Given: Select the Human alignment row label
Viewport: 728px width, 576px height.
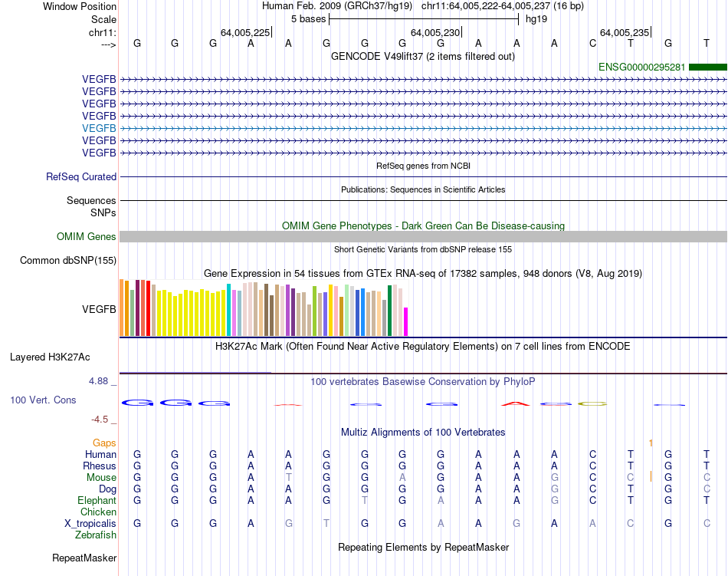Looking at the screenshot, I should click(x=100, y=455).
